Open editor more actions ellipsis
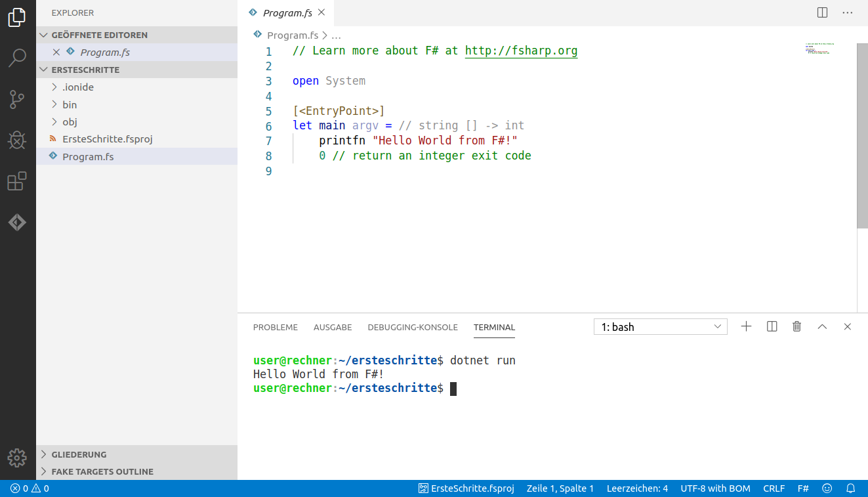Image resolution: width=868 pixels, height=497 pixels. 848,12
